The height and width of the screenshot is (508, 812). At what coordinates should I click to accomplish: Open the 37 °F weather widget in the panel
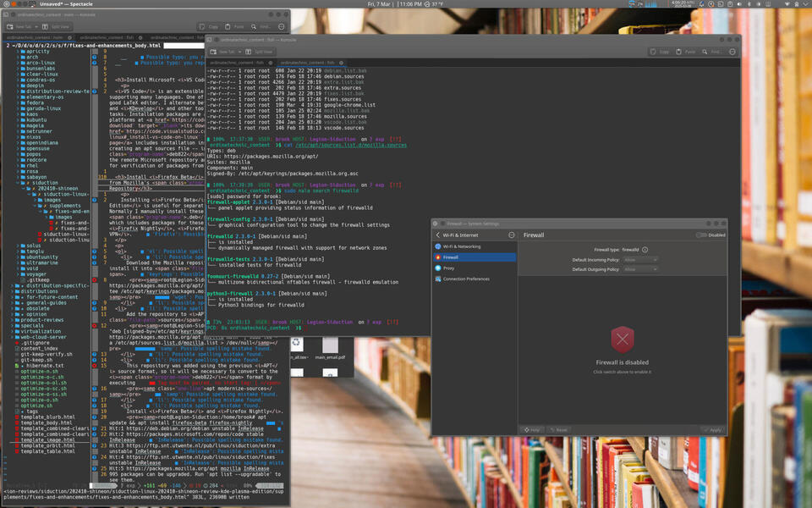coord(435,3)
